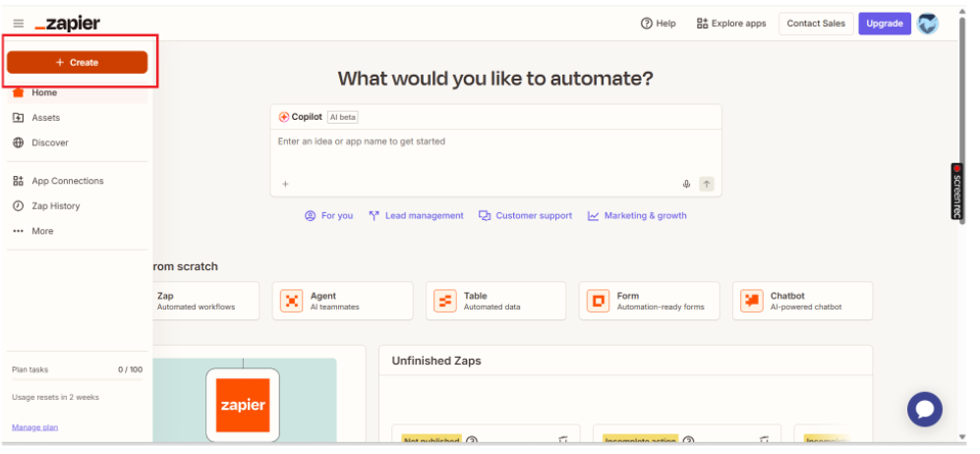Open Help in the top bar
The height and width of the screenshot is (454, 980).
pos(658,24)
